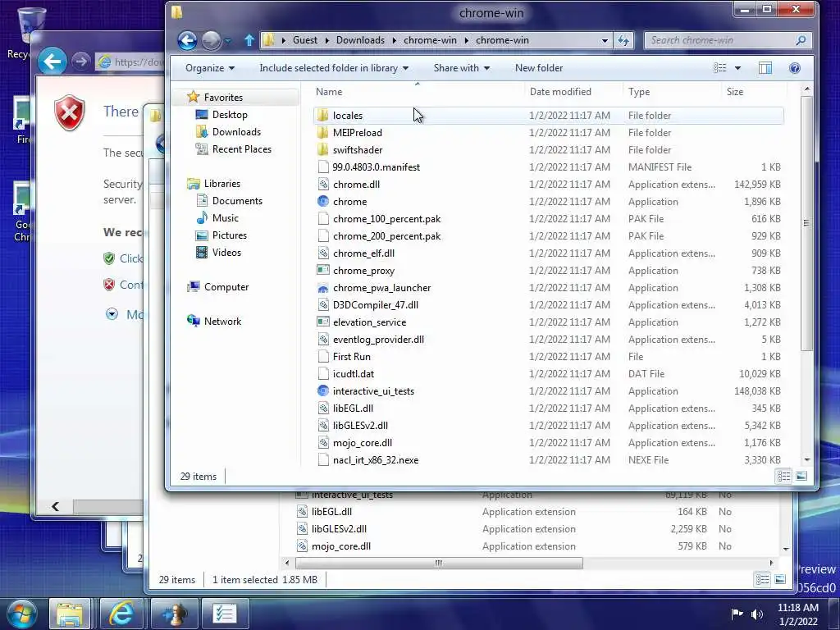Select chrome_elf.dll file icon
The height and width of the screenshot is (630, 840).
point(322,253)
